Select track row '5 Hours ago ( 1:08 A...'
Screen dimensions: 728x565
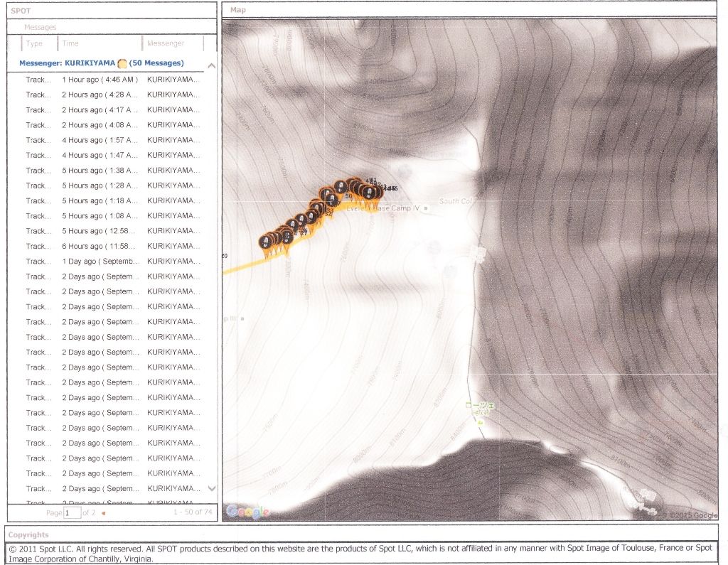point(112,216)
